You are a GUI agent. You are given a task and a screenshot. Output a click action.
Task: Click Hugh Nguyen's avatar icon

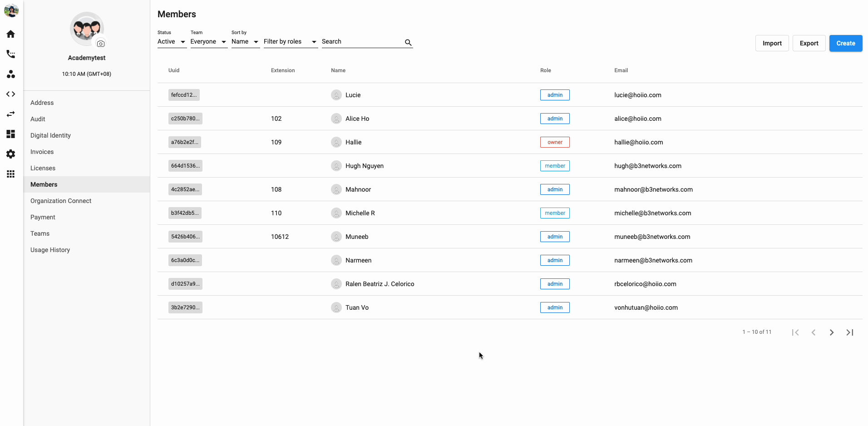336,166
